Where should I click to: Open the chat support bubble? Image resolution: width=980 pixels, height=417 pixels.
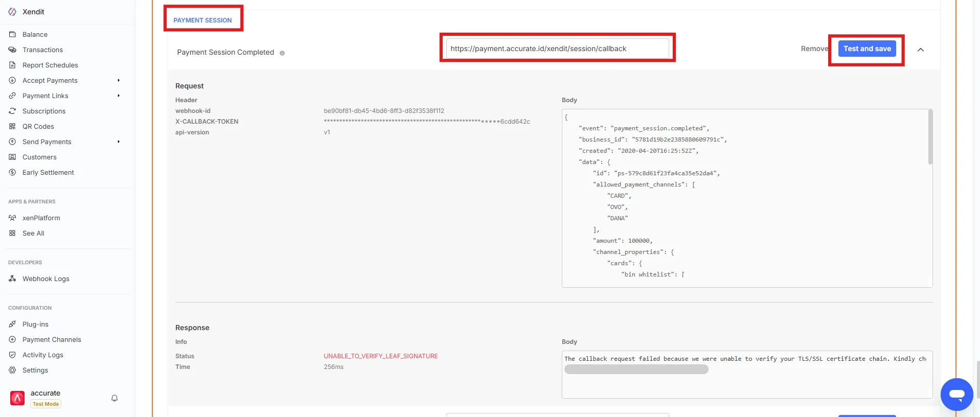(956, 395)
